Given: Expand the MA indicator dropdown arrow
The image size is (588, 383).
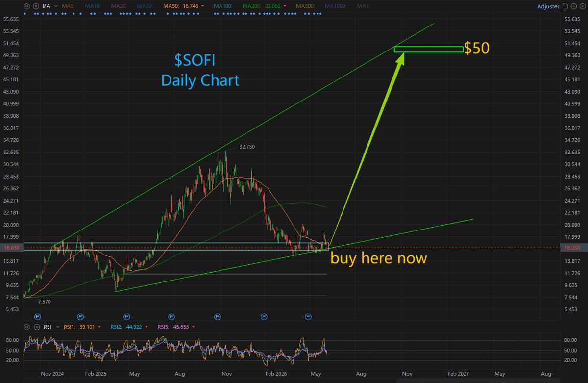Looking at the screenshot, I should click(56, 6).
